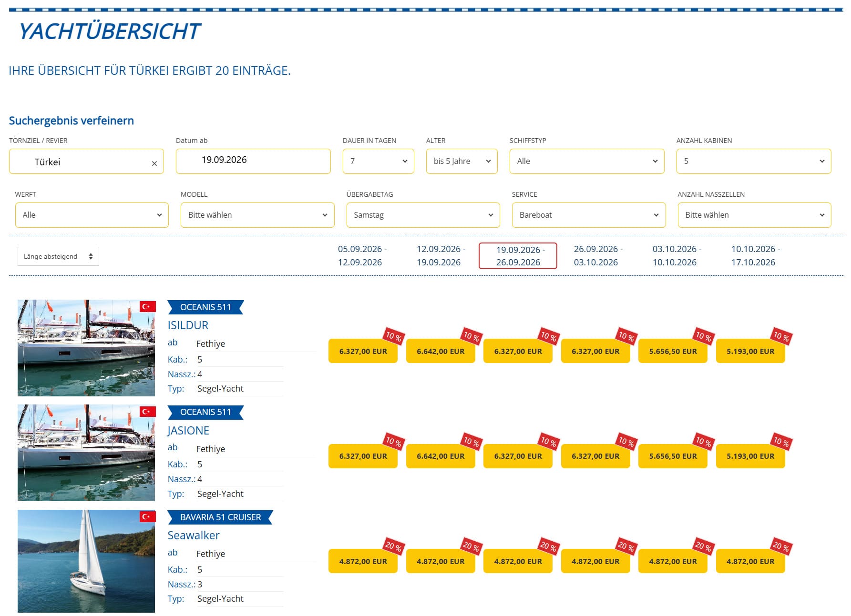Expand the Übergabetag dropdown showing Samstag
The width and height of the screenshot is (851, 616).
tap(423, 215)
